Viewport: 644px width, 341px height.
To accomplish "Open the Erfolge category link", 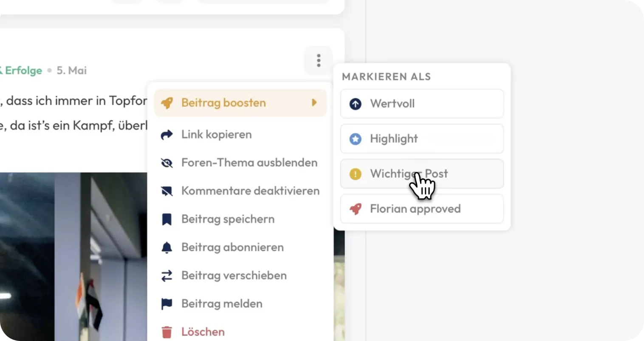I will coord(21,71).
